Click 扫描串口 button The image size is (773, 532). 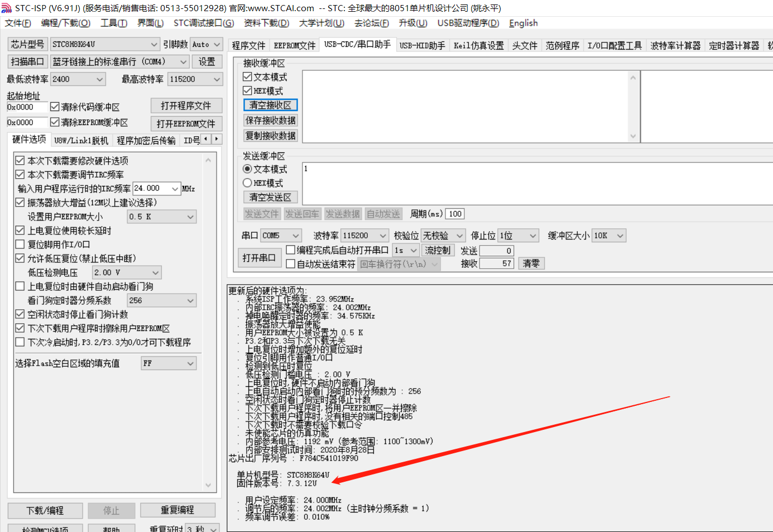(27, 61)
